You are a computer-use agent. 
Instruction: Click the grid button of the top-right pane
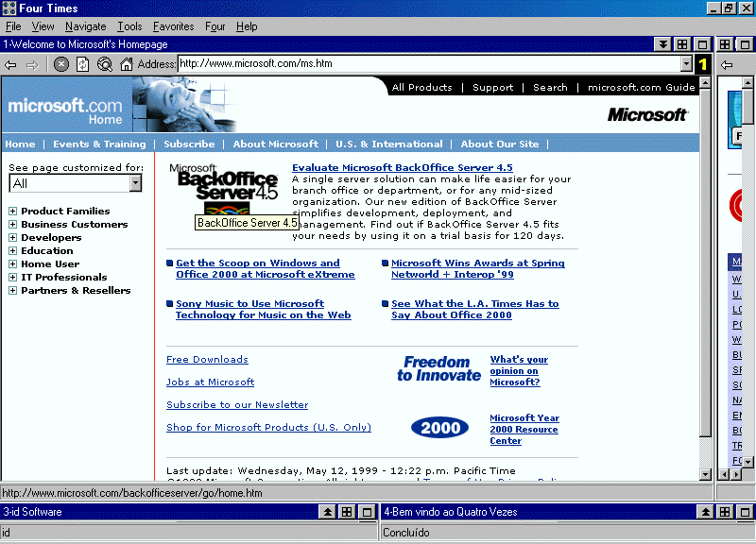click(x=725, y=44)
